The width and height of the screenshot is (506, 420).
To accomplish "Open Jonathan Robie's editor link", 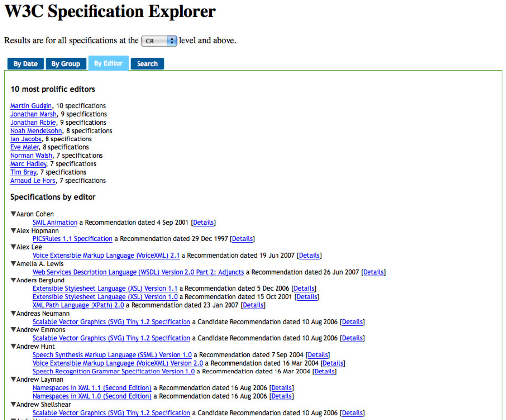I will [33, 122].
